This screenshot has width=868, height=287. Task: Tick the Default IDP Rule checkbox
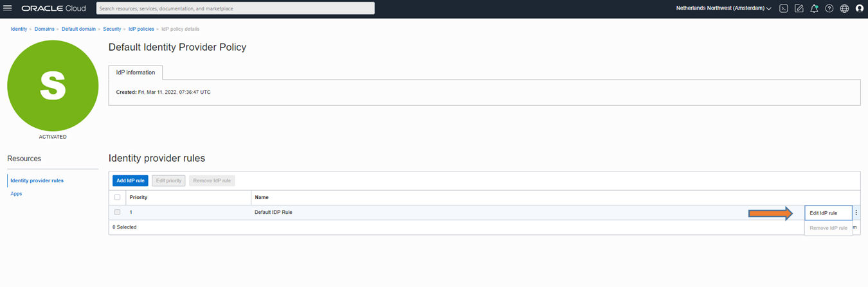coord(117,212)
